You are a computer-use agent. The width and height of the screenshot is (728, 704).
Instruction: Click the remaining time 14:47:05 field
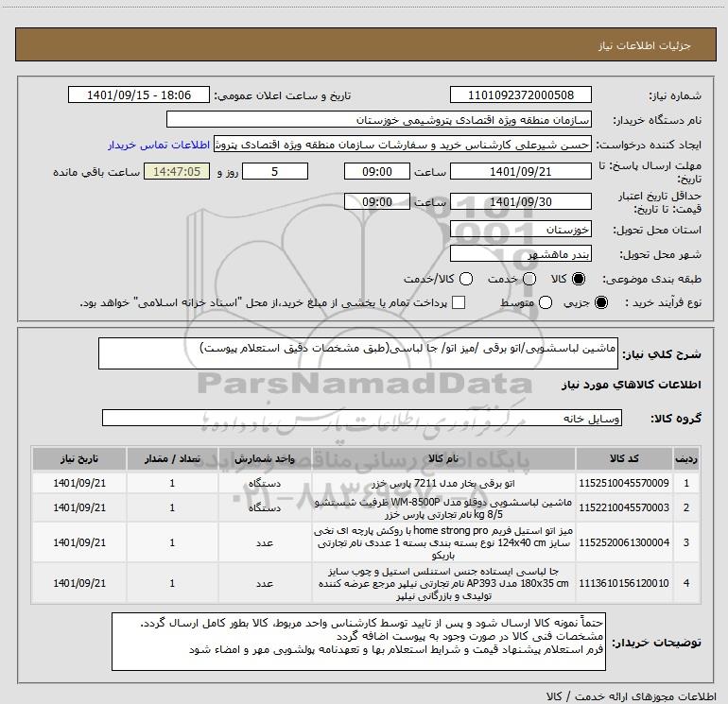[x=177, y=172]
